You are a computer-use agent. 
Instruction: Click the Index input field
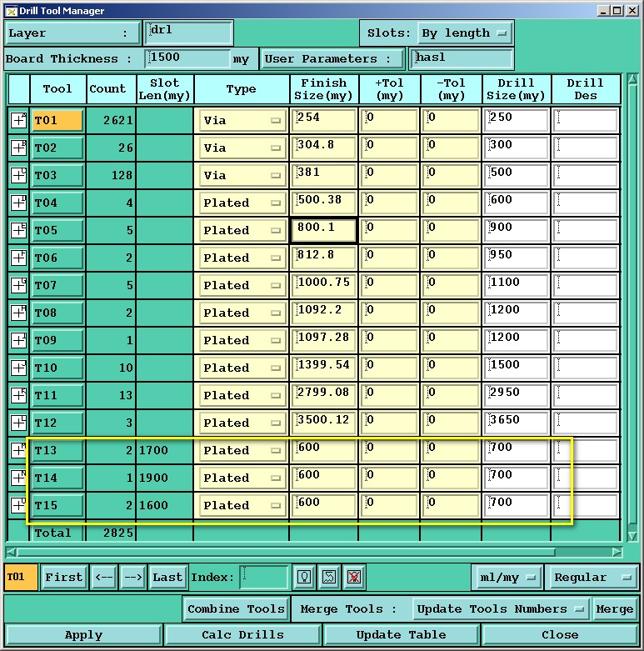coord(264,577)
